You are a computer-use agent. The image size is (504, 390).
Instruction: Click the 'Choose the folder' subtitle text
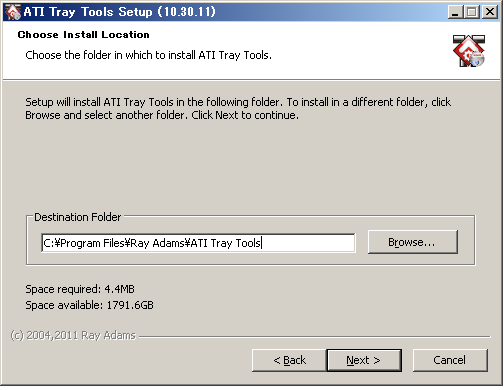tap(148, 55)
